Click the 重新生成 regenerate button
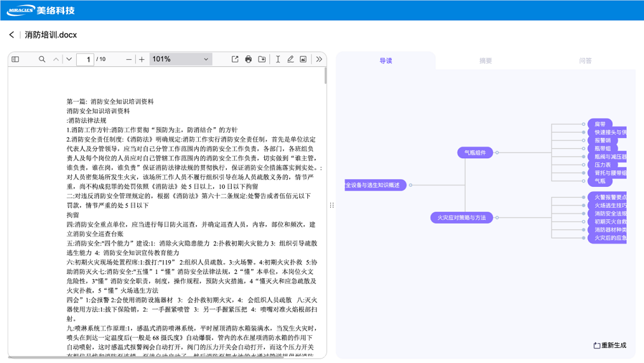644x363 pixels. 610,345
